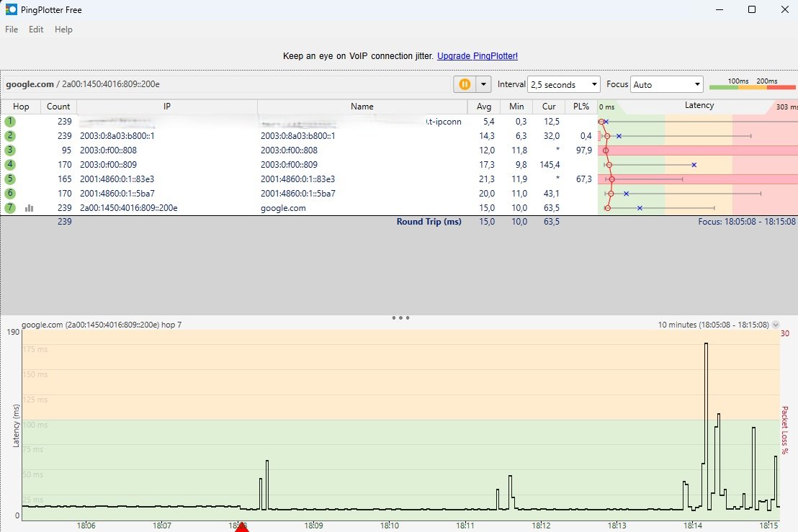Click the google.com name in hop 7 row
This screenshot has width=798, height=532.
click(x=284, y=207)
